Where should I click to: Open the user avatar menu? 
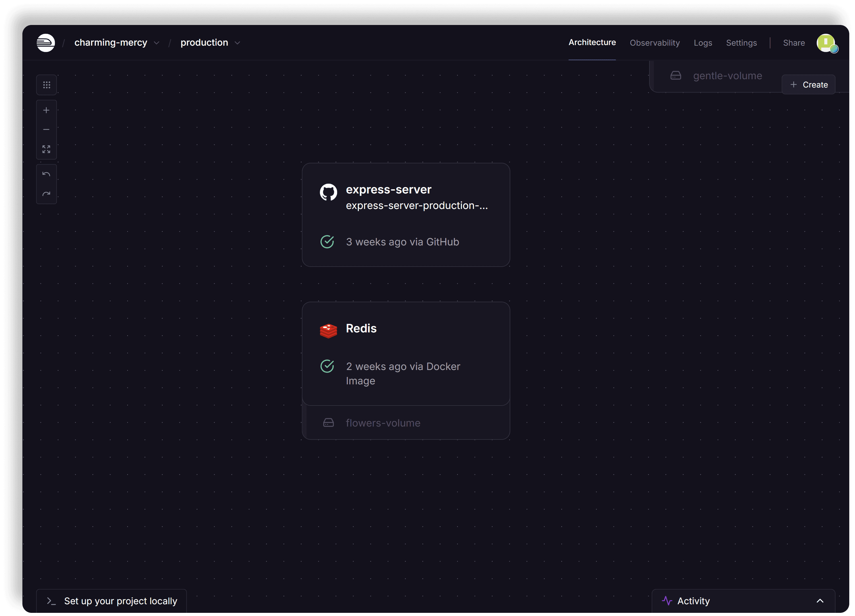pos(826,43)
